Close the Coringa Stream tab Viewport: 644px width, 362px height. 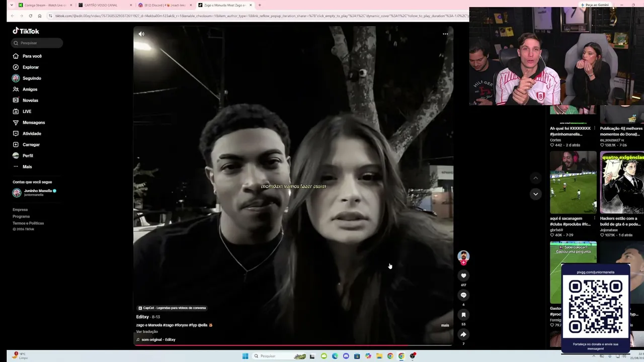71,5
